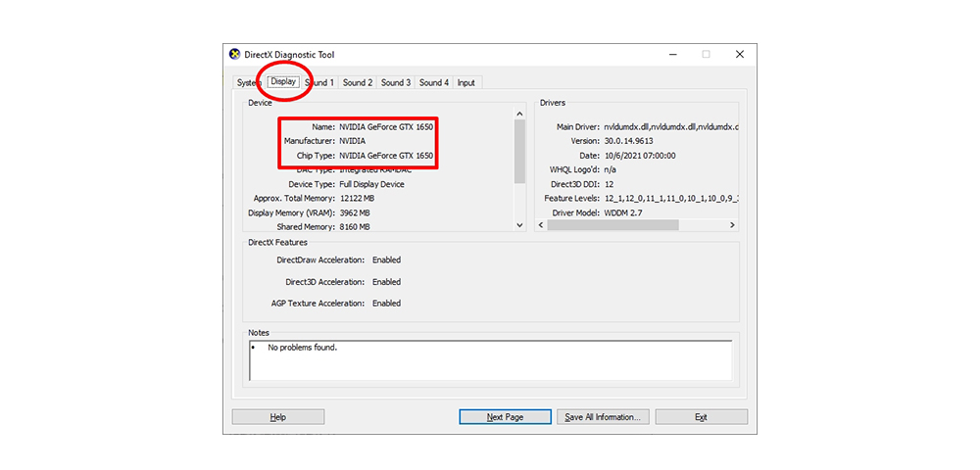
Task: Click DirectDraw Acceleration Enabled status
Action: (386, 259)
